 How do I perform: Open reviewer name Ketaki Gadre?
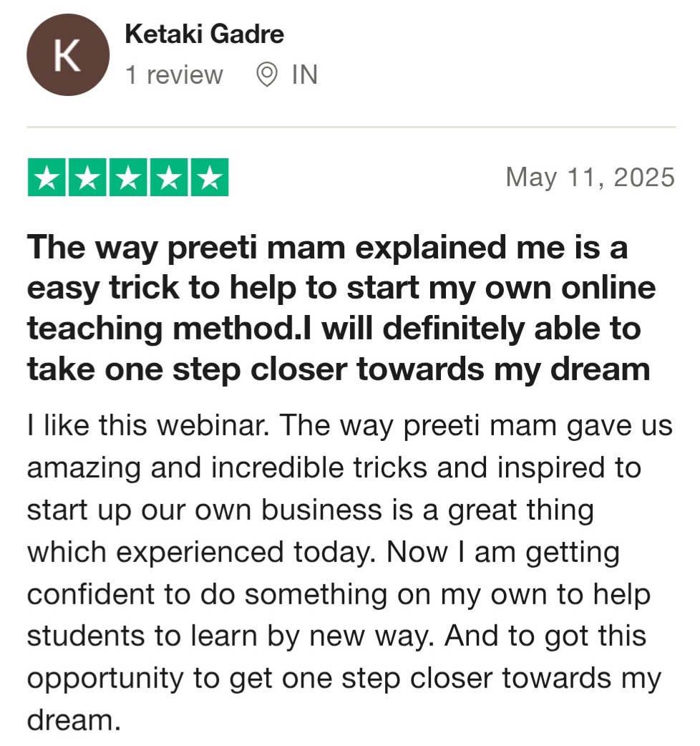pyautogui.click(x=205, y=34)
